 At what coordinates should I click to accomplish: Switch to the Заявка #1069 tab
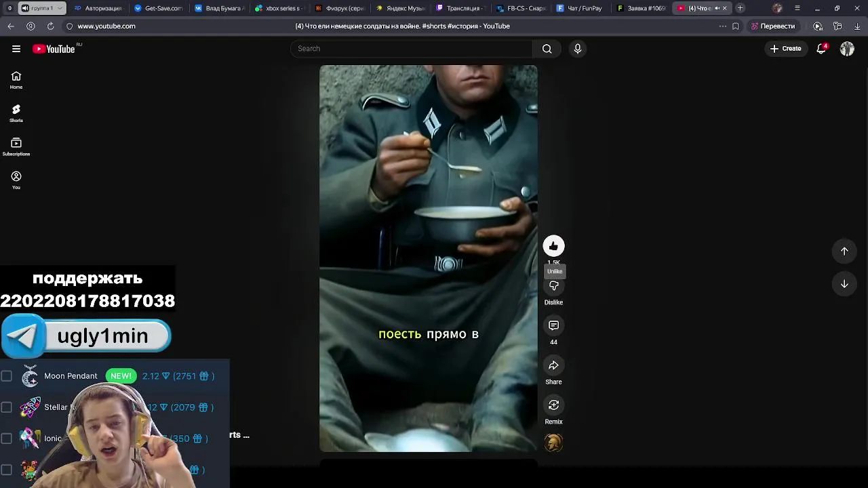pyautogui.click(x=642, y=8)
